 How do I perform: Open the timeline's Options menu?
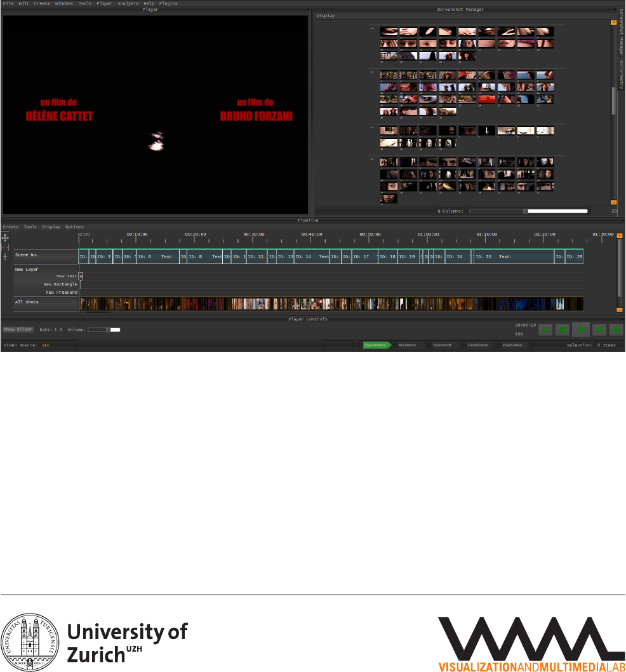tap(74, 227)
